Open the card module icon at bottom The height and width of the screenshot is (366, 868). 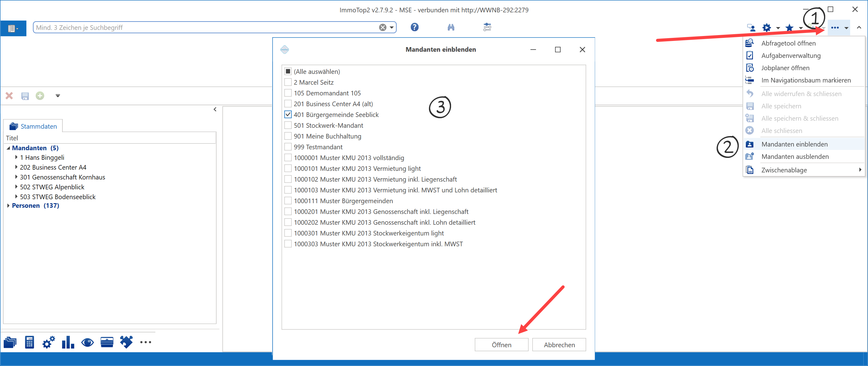[107, 342]
